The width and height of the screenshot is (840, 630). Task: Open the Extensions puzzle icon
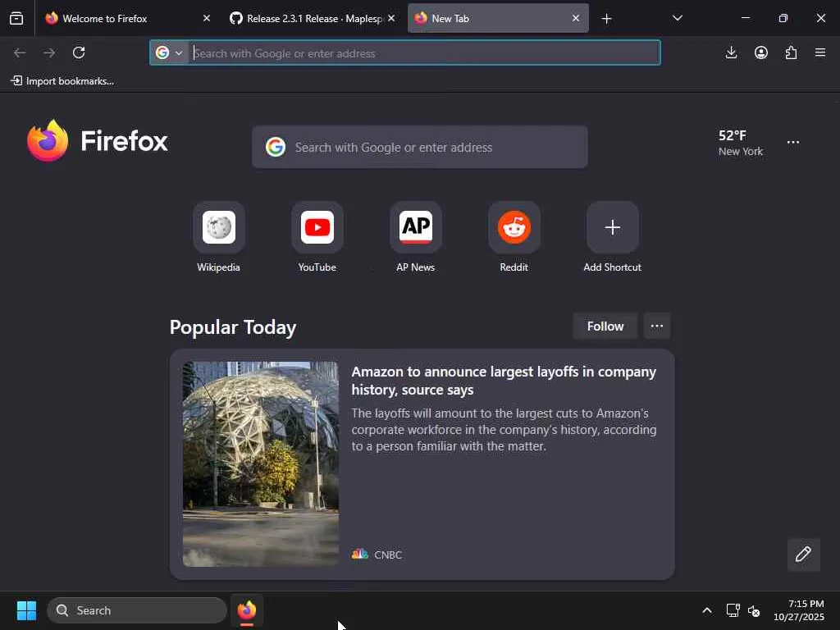click(x=792, y=52)
